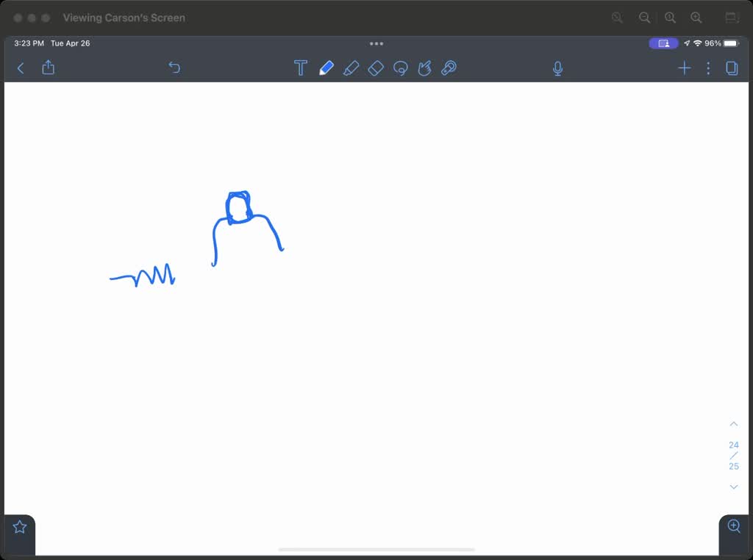Open the audio recording microphone
753x560 pixels.
(557, 68)
